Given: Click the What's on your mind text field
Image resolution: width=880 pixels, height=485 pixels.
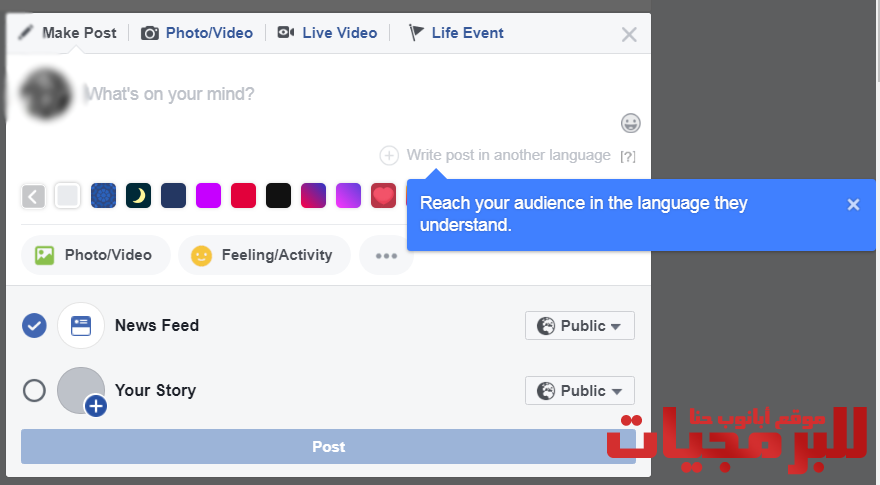Looking at the screenshot, I should (300, 94).
